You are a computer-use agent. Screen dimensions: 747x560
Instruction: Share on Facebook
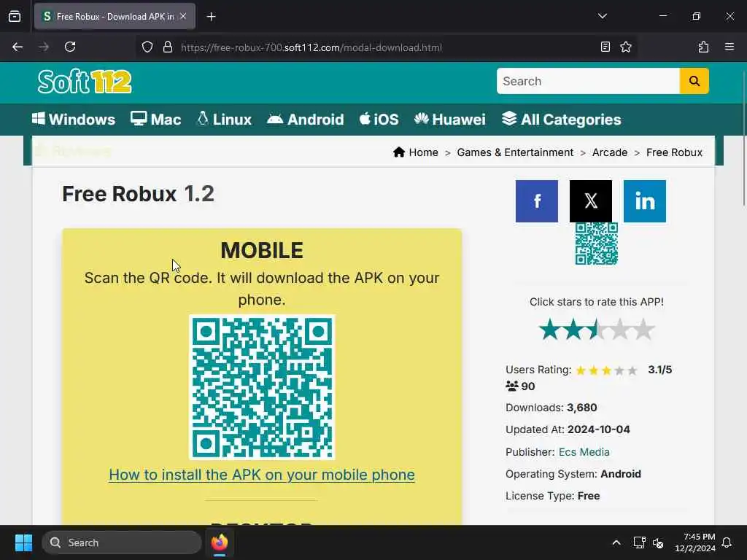tap(536, 201)
